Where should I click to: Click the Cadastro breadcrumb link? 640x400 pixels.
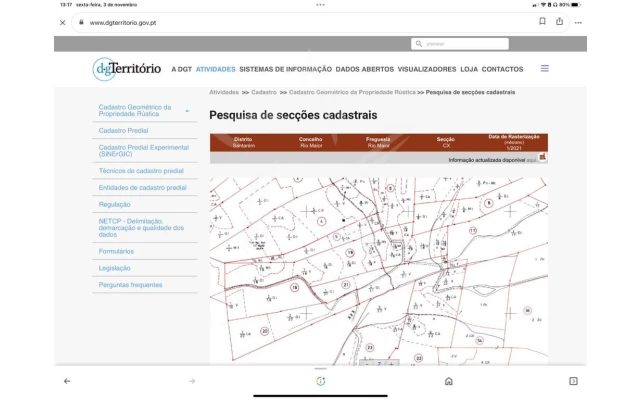pos(264,92)
